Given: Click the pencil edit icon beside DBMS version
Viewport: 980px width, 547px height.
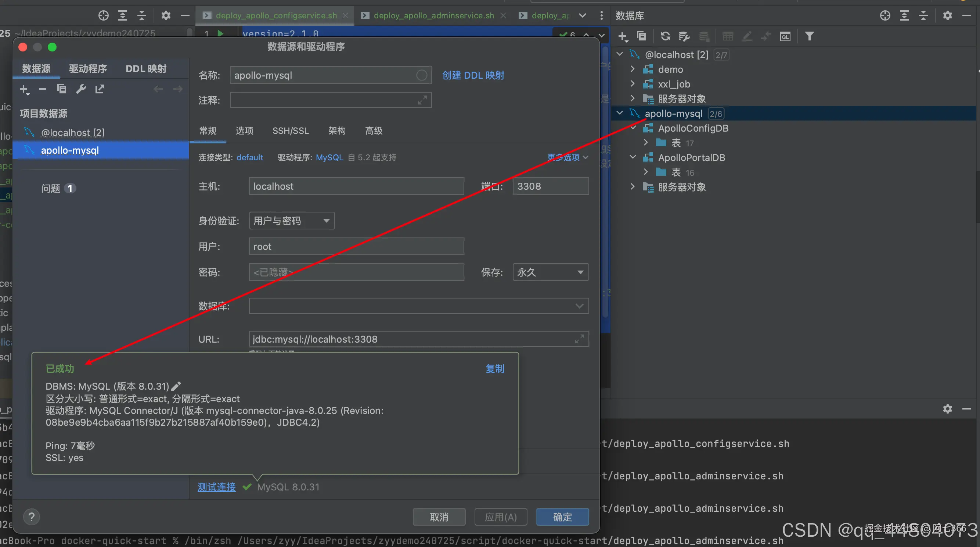Looking at the screenshot, I should tap(176, 386).
